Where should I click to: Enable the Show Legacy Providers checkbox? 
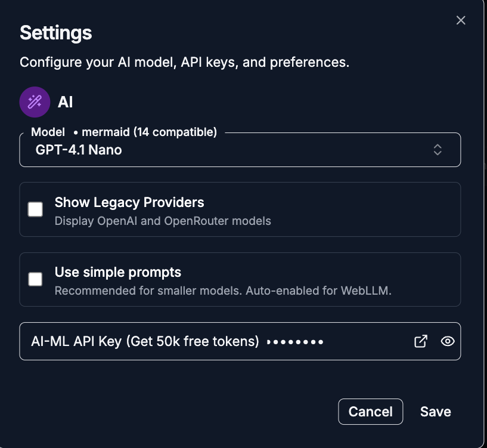pyautogui.click(x=36, y=209)
